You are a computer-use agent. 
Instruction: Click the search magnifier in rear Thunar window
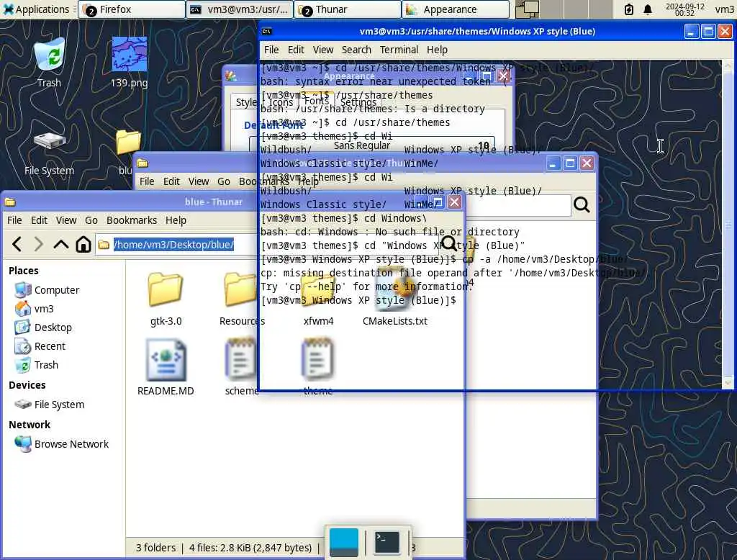(x=582, y=205)
